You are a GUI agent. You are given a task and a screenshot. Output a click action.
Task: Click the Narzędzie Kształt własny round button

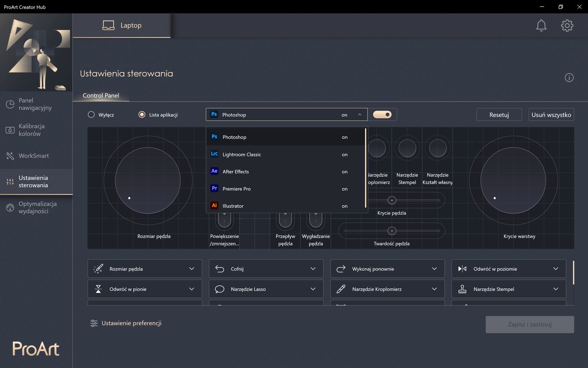click(438, 148)
